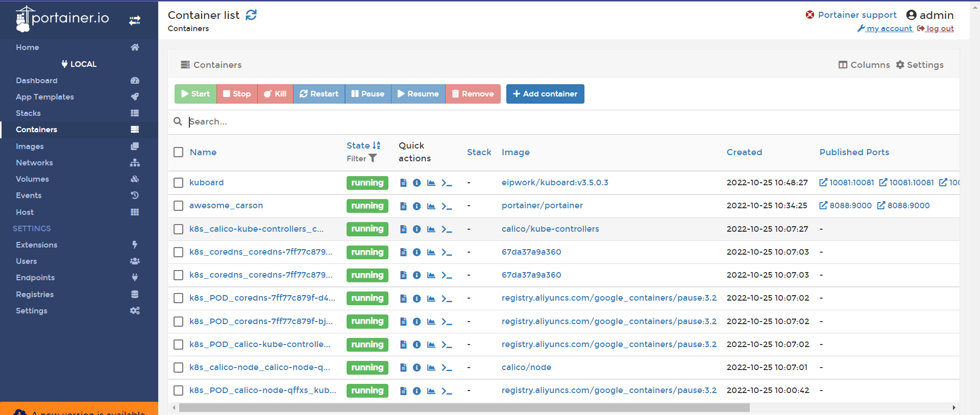Click the search magnifier icon

tap(178, 121)
